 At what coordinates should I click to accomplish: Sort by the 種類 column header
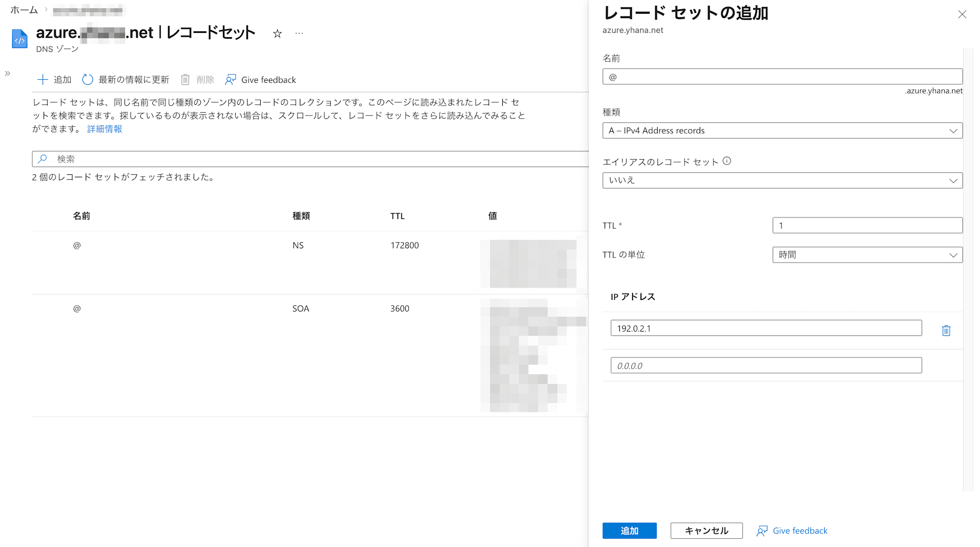pos(301,216)
